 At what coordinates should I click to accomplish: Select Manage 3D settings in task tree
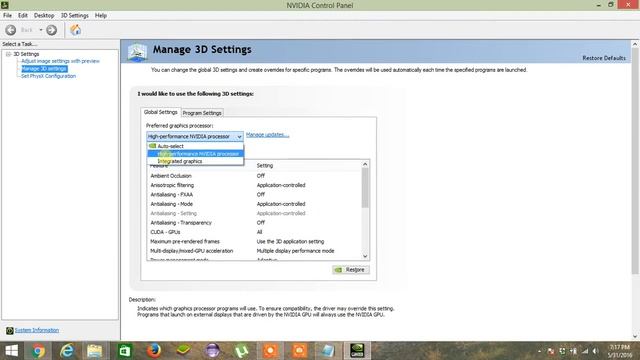tap(44, 69)
